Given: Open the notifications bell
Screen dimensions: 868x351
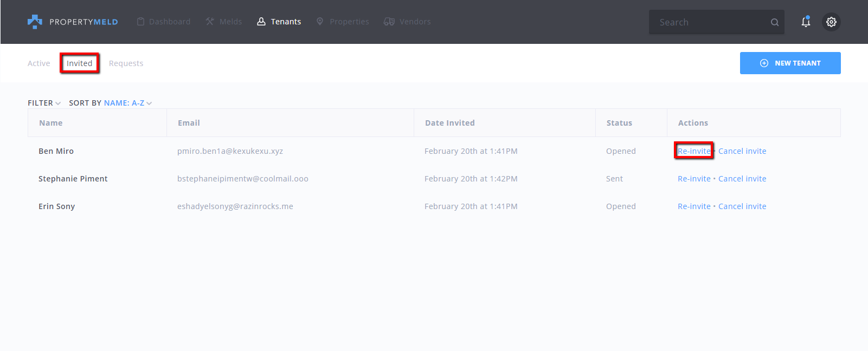Looking at the screenshot, I should coord(806,22).
